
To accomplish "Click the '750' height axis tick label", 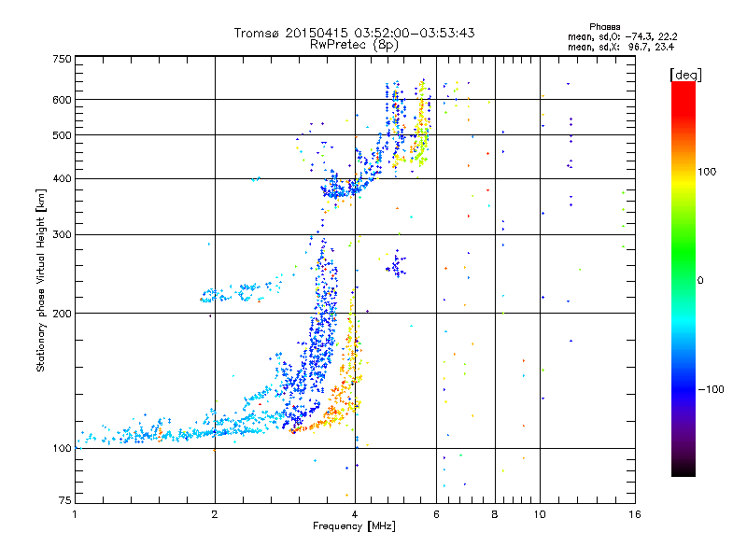I will [x=62, y=59].
